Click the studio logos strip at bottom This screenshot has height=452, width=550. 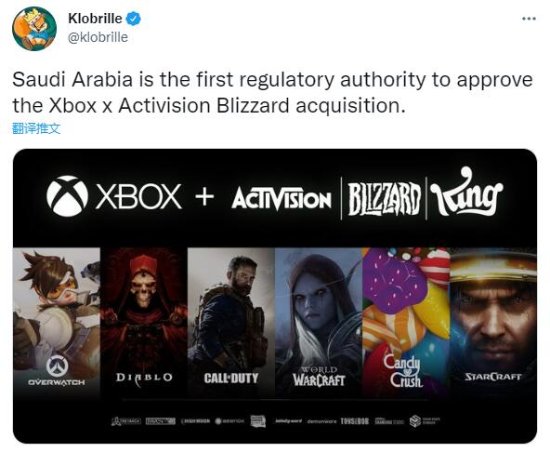(x=276, y=421)
